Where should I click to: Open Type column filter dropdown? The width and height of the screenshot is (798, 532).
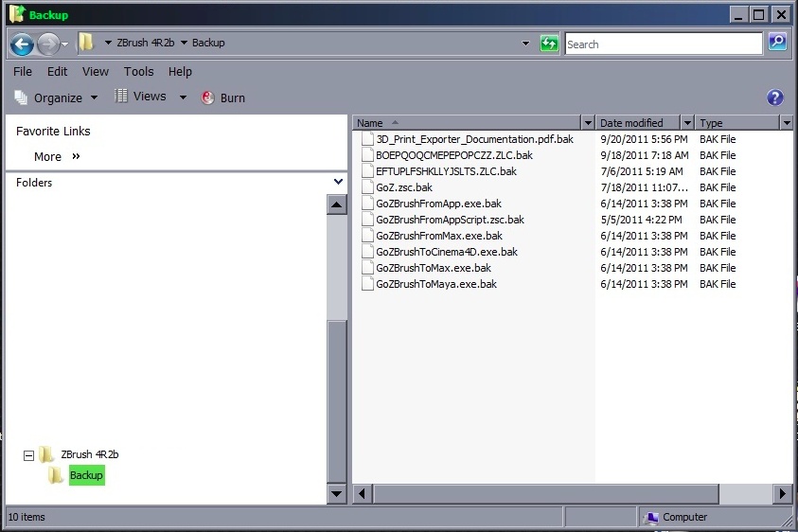(787, 123)
